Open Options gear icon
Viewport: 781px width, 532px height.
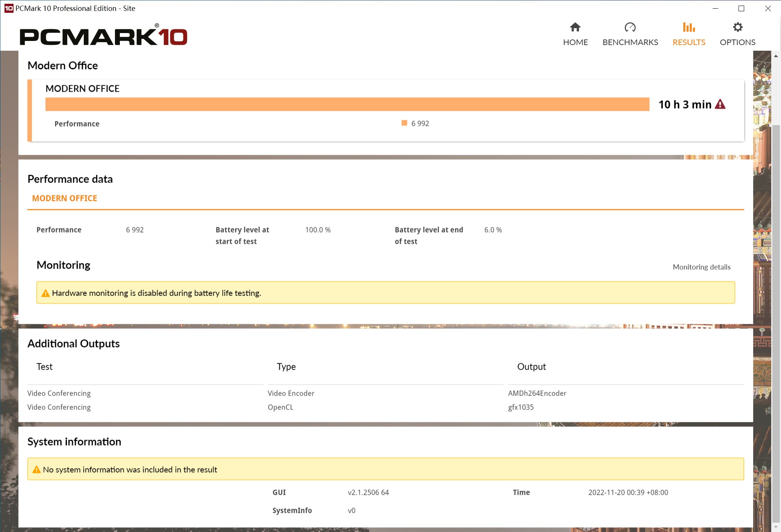(x=737, y=27)
